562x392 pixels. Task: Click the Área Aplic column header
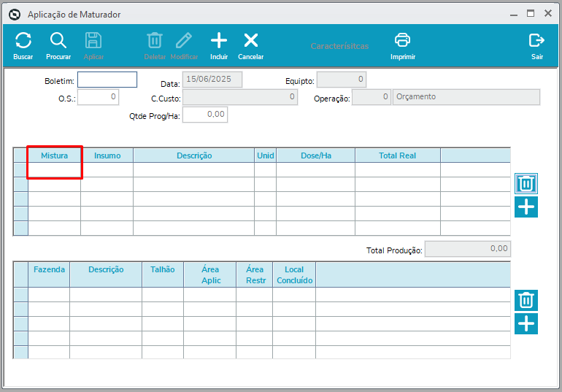(210, 274)
